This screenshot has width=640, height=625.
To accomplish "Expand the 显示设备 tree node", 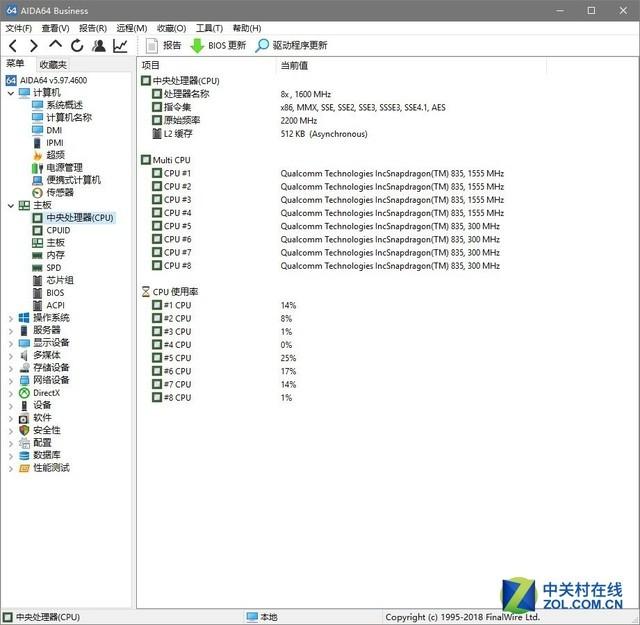I will (x=11, y=343).
